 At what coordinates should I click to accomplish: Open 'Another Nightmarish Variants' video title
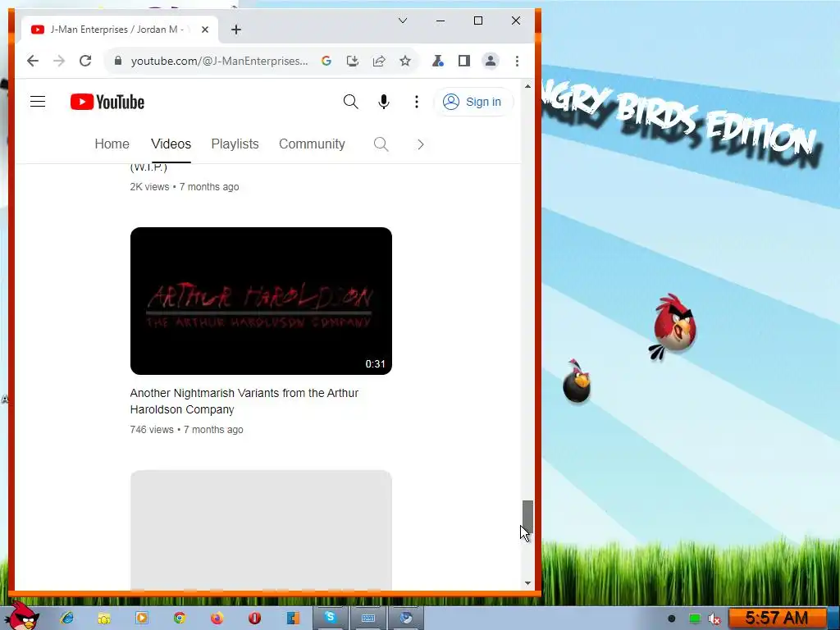244,401
